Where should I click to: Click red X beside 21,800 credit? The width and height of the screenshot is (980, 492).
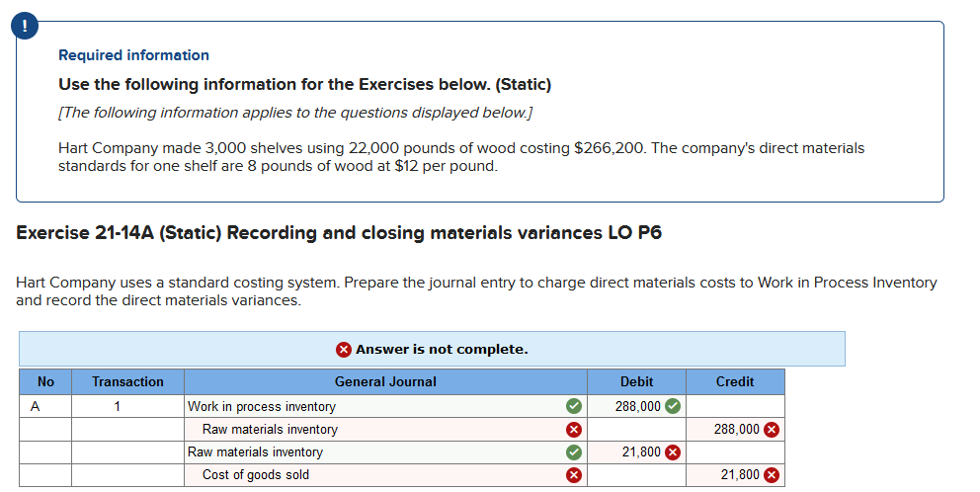pos(772,475)
